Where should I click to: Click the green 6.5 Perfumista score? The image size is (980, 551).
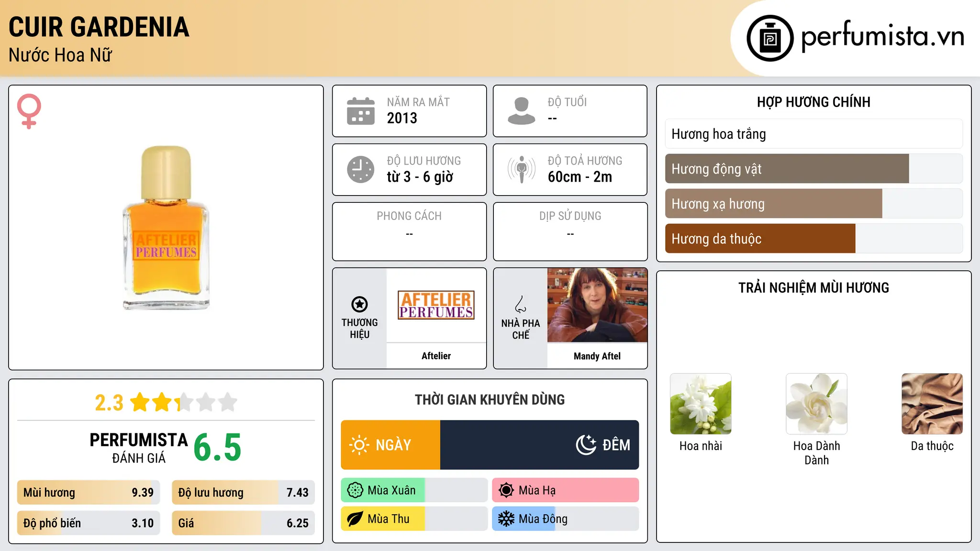218,448
